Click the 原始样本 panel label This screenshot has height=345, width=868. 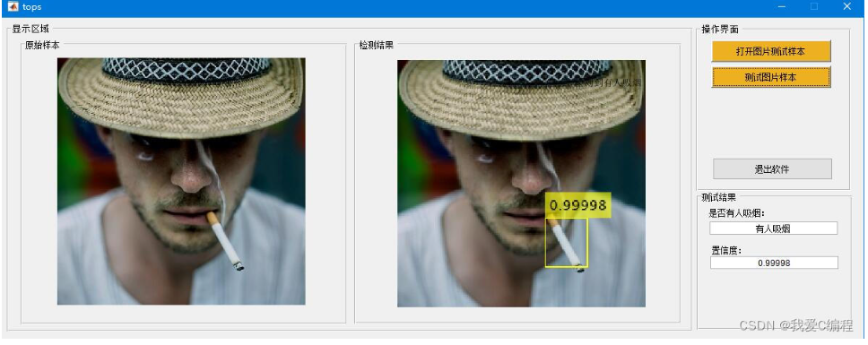42,46
